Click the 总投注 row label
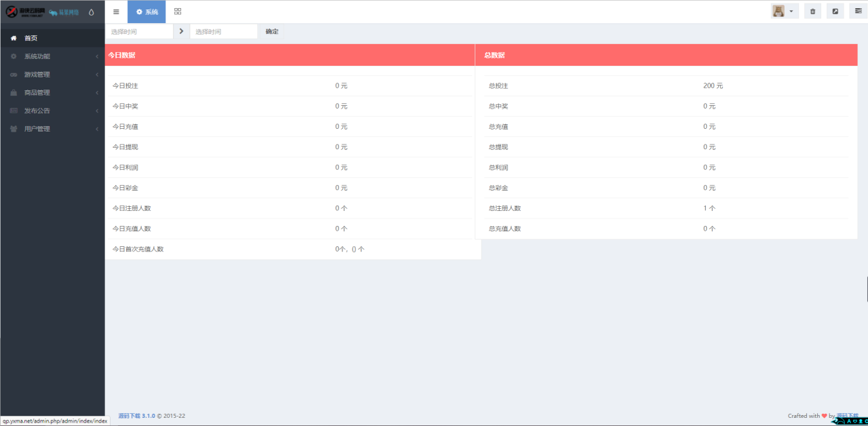868x426 pixels. coord(498,86)
